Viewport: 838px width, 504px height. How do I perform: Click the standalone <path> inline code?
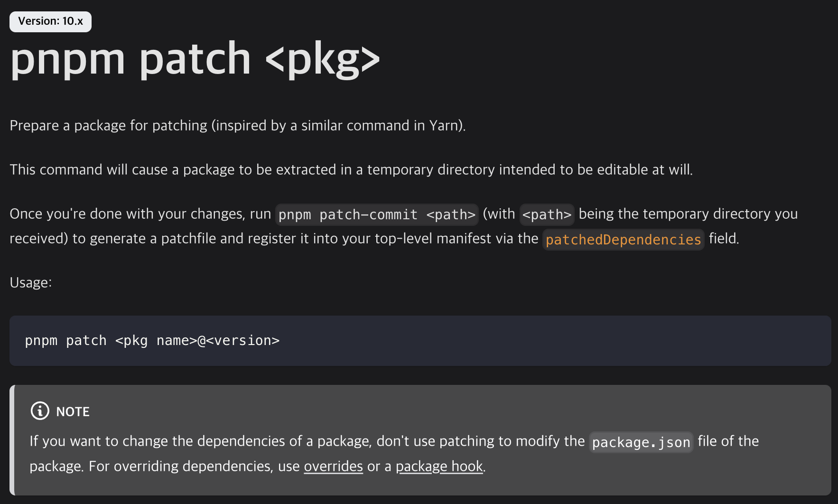pyautogui.click(x=547, y=215)
